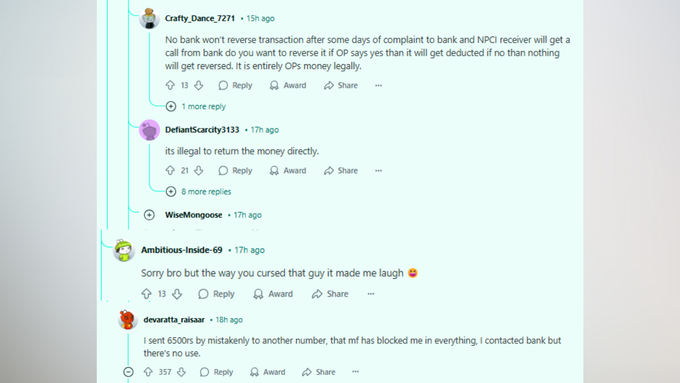Image resolution: width=680 pixels, height=383 pixels.
Task: Upvote Ambitious-Inside-69's comment
Action: [147, 294]
